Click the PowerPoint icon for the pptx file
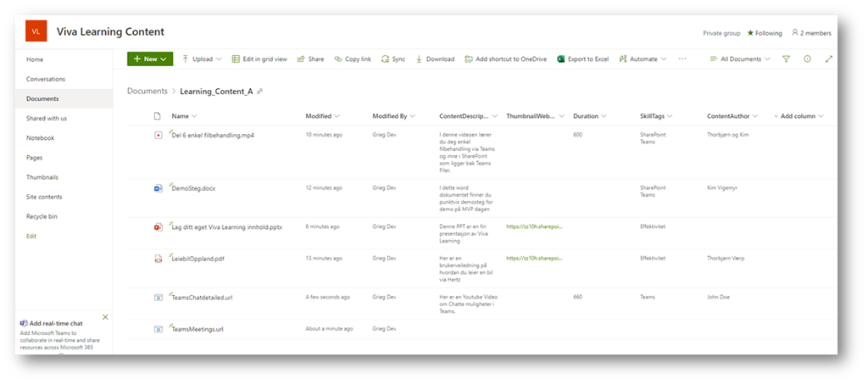The height and width of the screenshot is (385, 868). pyautogui.click(x=159, y=227)
